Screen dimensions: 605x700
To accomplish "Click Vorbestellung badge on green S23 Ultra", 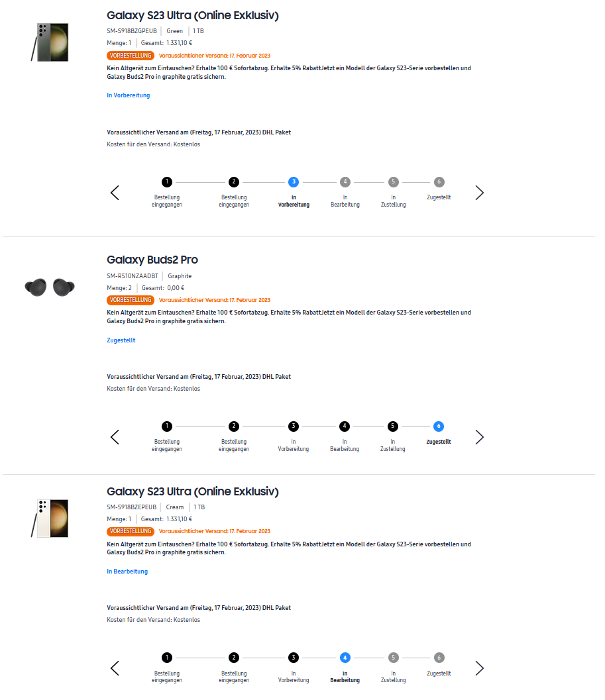I will (x=131, y=56).
